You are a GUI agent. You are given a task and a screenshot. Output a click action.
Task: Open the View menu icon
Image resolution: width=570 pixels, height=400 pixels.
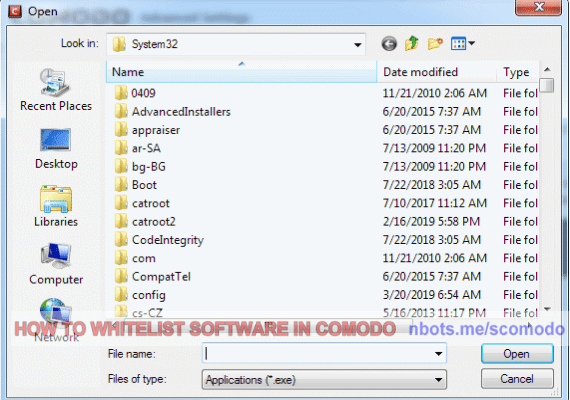[x=458, y=44]
